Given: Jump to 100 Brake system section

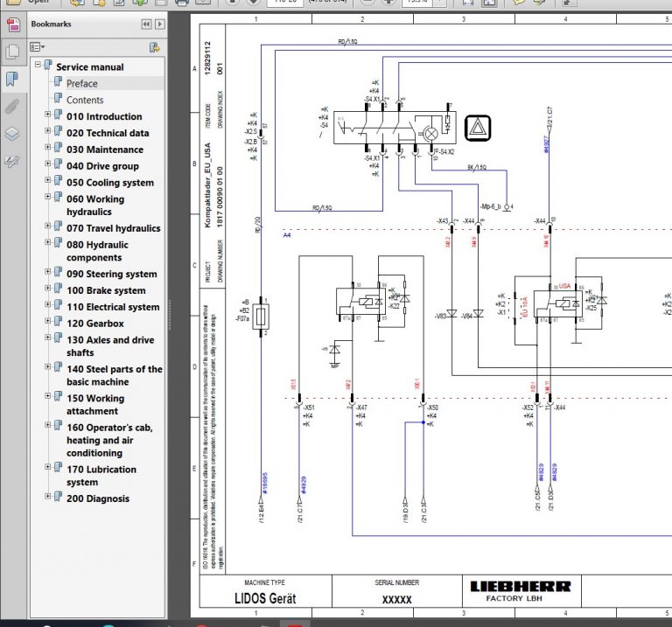Looking at the screenshot, I should point(105,290).
